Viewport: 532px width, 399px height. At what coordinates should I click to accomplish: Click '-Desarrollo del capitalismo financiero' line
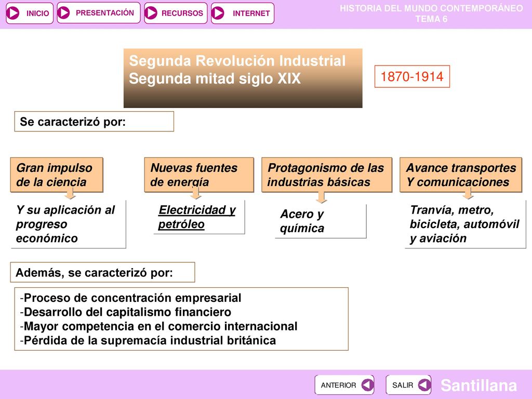[126, 312]
